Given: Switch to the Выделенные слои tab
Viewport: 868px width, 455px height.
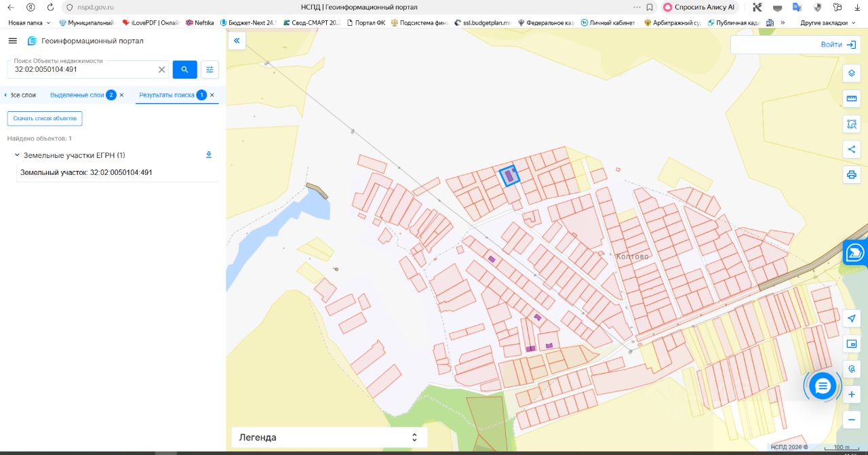Looking at the screenshot, I should click(77, 95).
